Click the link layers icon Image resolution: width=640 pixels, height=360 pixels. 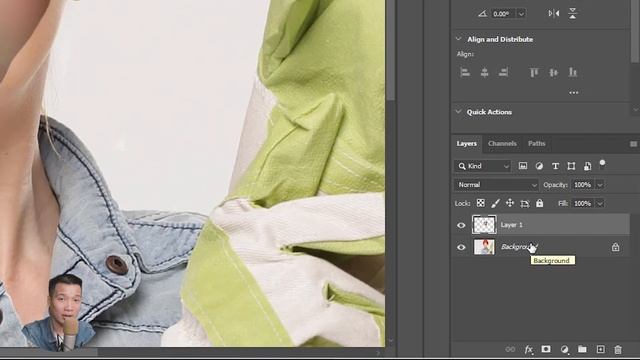(x=510, y=349)
